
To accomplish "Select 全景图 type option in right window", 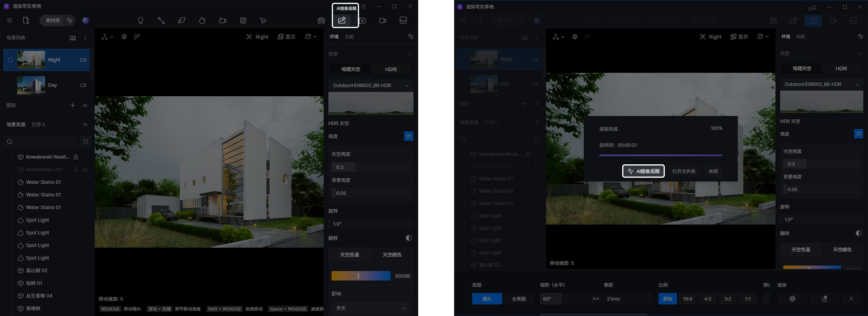I will (519, 299).
